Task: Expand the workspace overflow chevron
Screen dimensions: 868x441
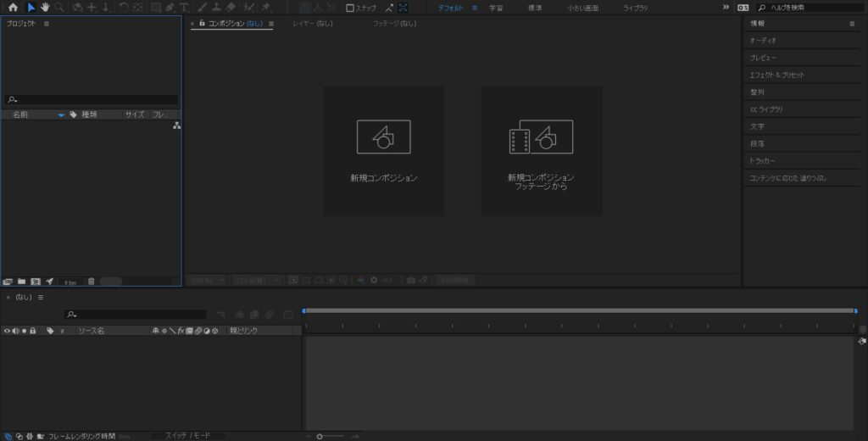Action: [725, 7]
